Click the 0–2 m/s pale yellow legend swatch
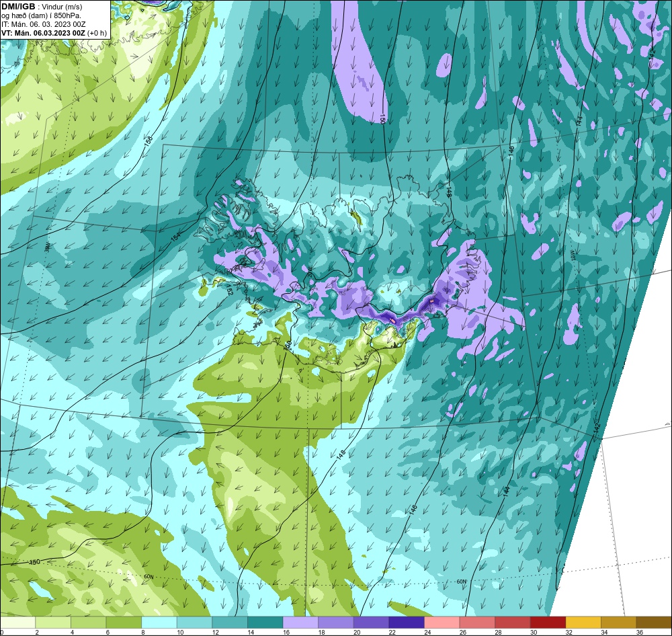 click(18, 623)
